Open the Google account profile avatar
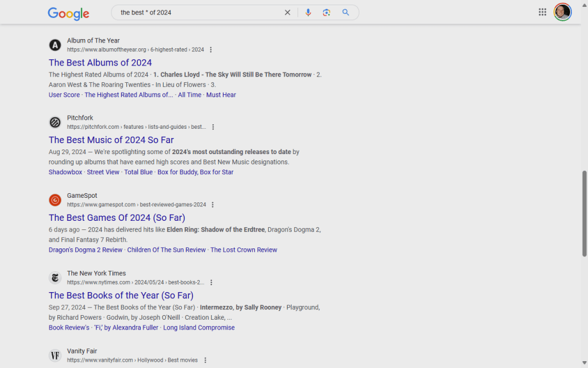 pos(562,12)
